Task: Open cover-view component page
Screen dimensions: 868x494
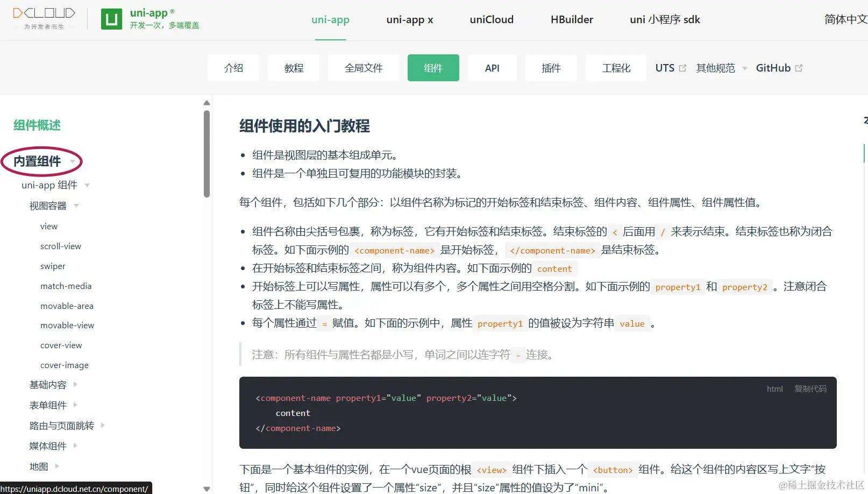Action: [x=61, y=345]
